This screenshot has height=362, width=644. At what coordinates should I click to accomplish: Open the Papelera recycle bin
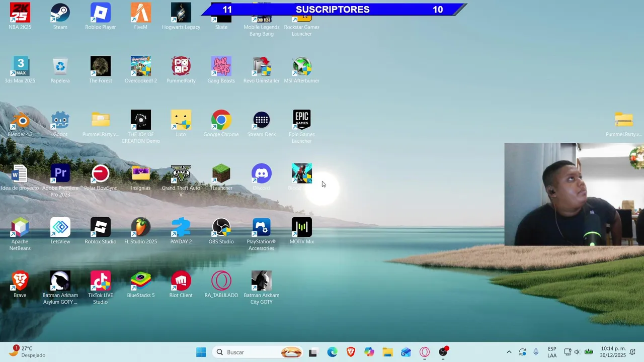(60, 67)
